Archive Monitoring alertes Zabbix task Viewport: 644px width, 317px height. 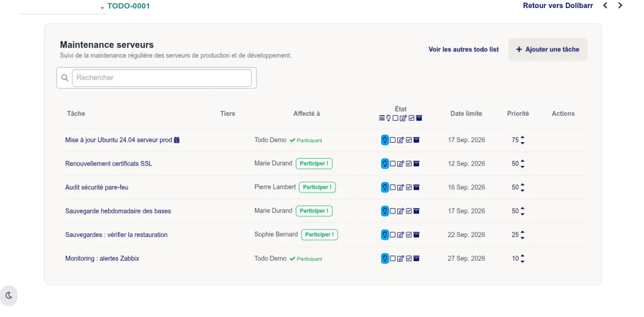416,259
